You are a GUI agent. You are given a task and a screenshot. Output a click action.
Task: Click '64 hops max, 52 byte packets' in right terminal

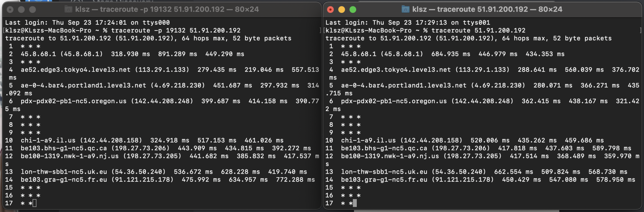(x=557, y=38)
